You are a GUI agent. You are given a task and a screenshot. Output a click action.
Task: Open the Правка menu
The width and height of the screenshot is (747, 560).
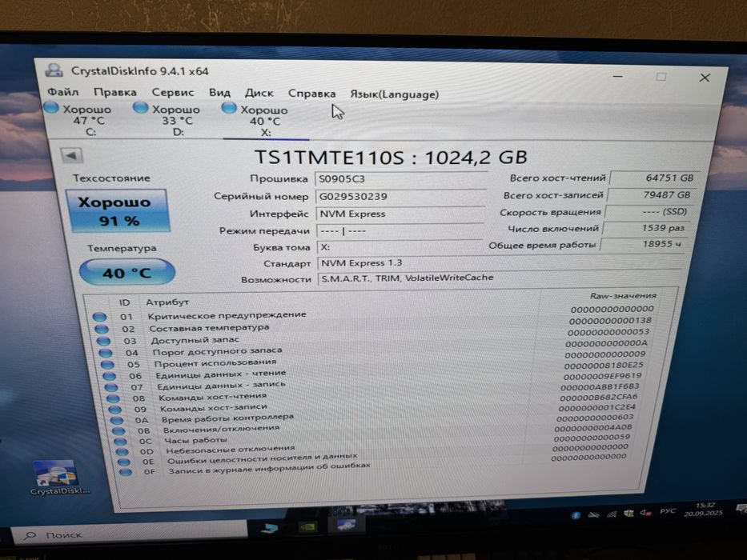click(x=114, y=92)
